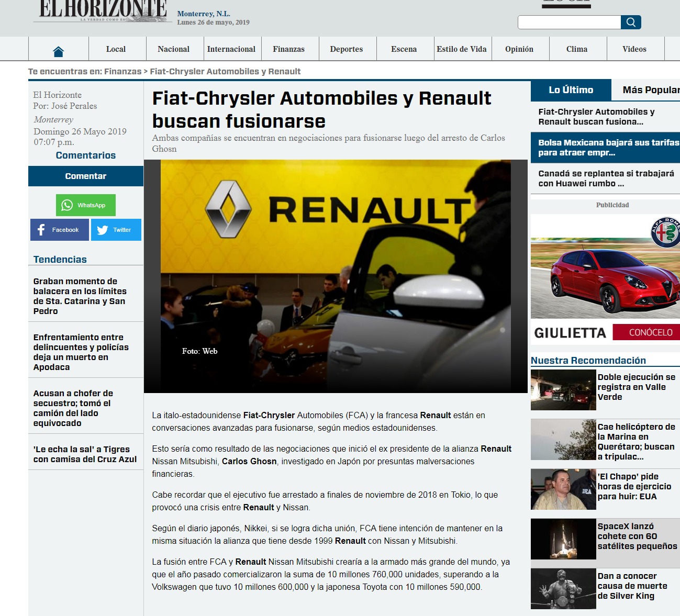Click the CONÓCELO ad button
Image resolution: width=680 pixels, height=616 pixels.
pyautogui.click(x=646, y=332)
